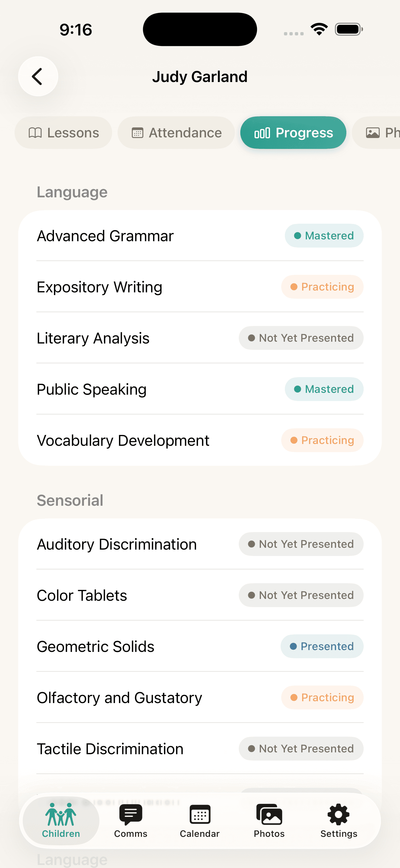Image resolution: width=400 pixels, height=868 pixels.
Task: Tap the back chevron button
Action: point(38,76)
